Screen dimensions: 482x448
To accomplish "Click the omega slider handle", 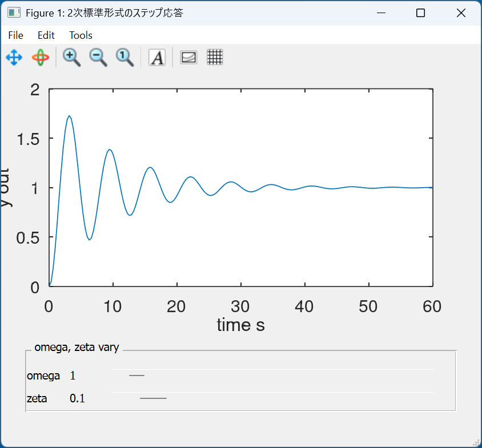I will click(x=136, y=376).
